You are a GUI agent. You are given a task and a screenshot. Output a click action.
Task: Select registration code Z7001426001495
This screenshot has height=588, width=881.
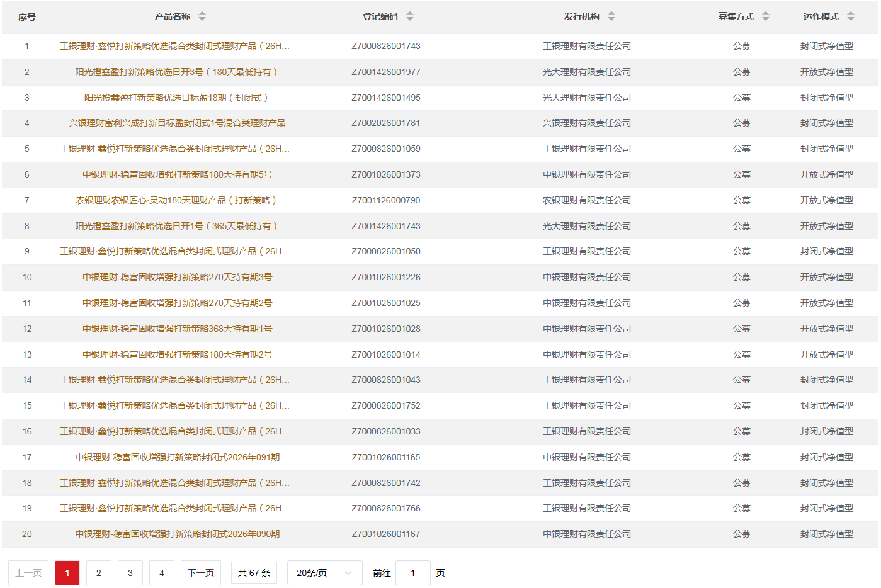pyautogui.click(x=386, y=98)
